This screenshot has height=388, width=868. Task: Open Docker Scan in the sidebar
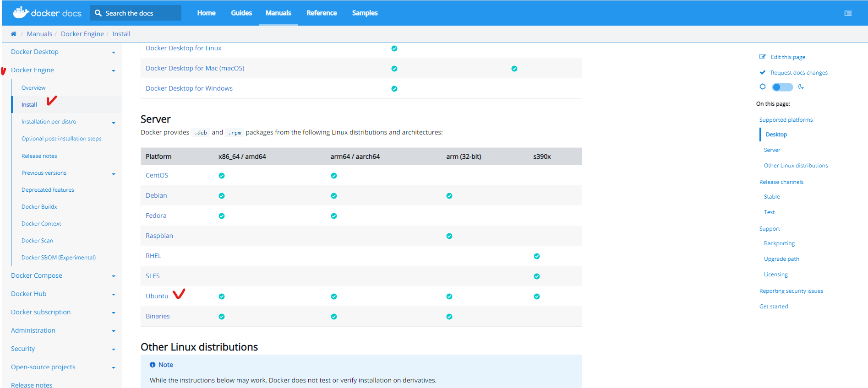coord(37,241)
